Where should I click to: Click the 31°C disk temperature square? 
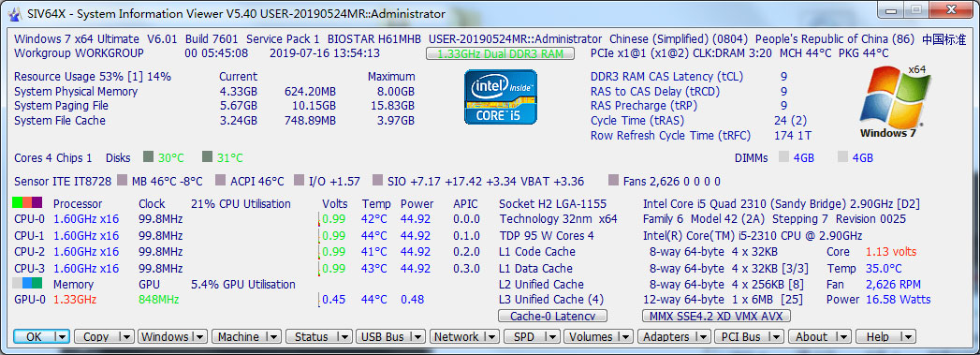pos(207,156)
